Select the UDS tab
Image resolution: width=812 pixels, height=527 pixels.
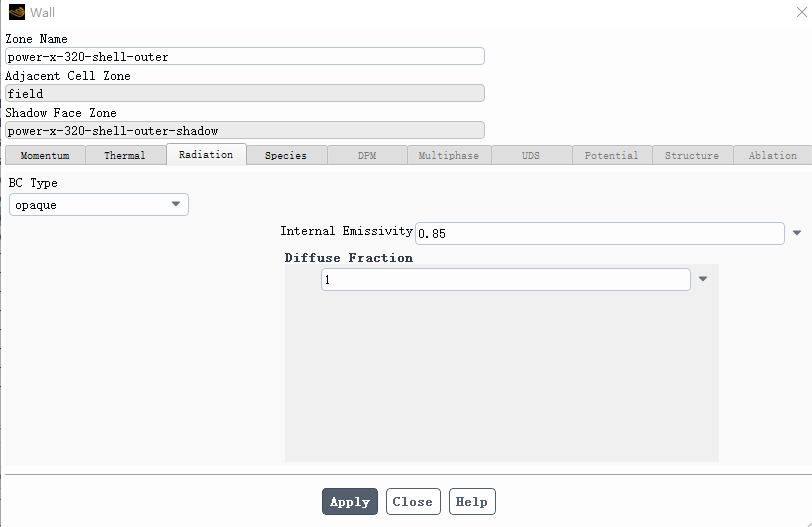[x=530, y=156]
